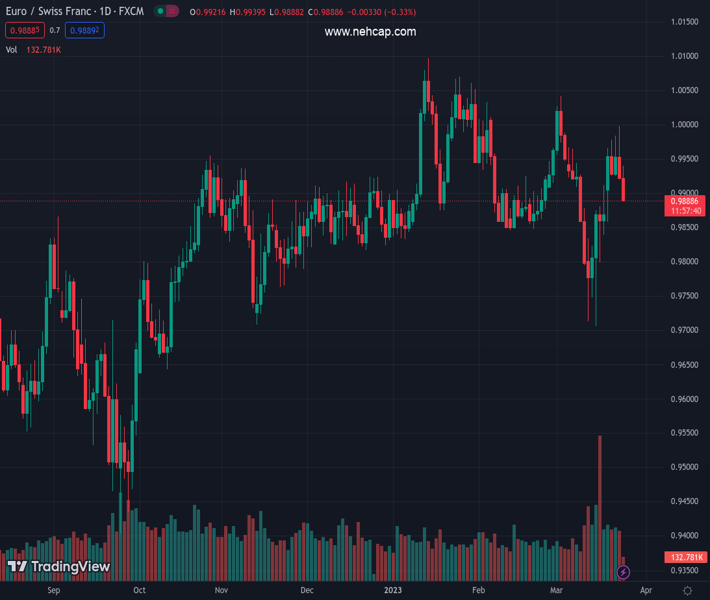The width and height of the screenshot is (710, 600).
Task: Toggle the red data mode indicator
Action: 174,11
